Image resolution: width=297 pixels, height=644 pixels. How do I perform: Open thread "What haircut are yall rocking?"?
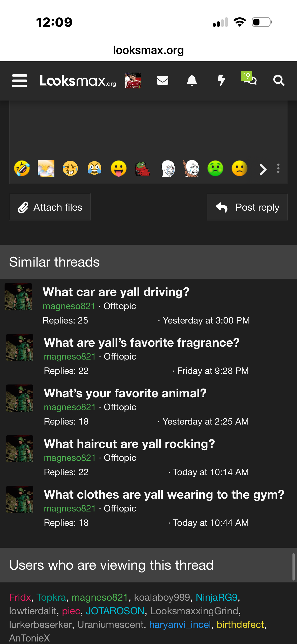pyautogui.click(x=129, y=444)
